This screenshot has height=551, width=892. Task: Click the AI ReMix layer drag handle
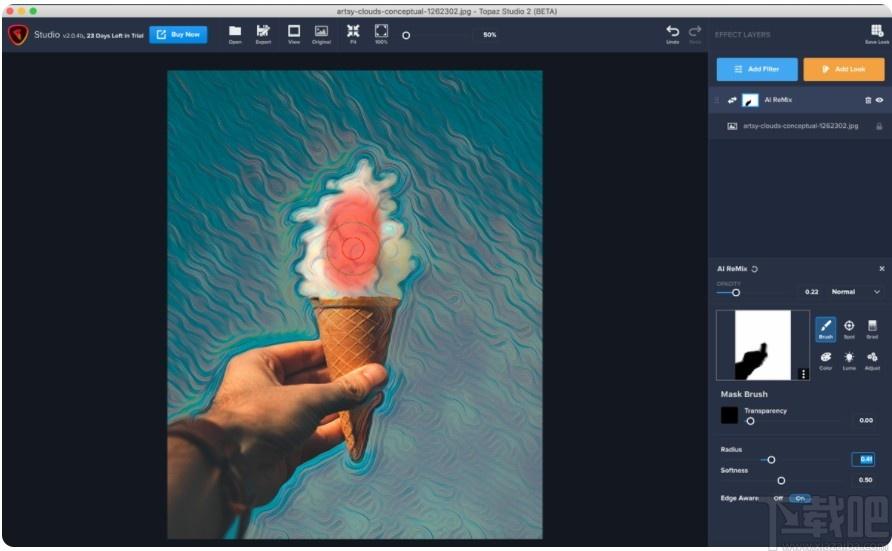pos(717,100)
